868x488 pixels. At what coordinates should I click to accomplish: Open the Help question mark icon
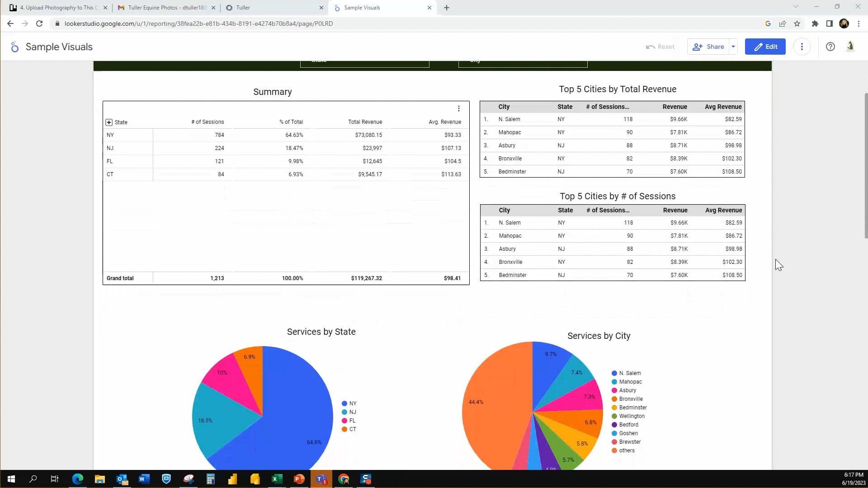pyautogui.click(x=830, y=47)
